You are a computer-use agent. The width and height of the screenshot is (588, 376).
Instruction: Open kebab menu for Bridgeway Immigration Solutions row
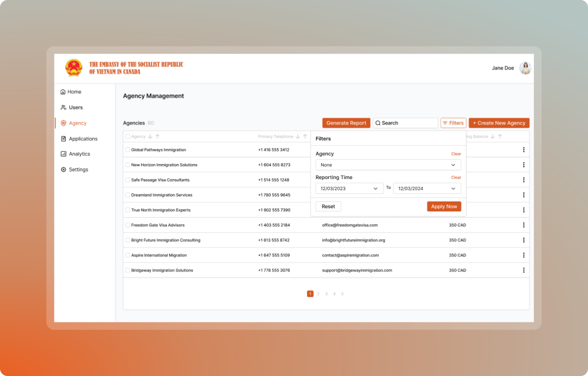point(523,270)
